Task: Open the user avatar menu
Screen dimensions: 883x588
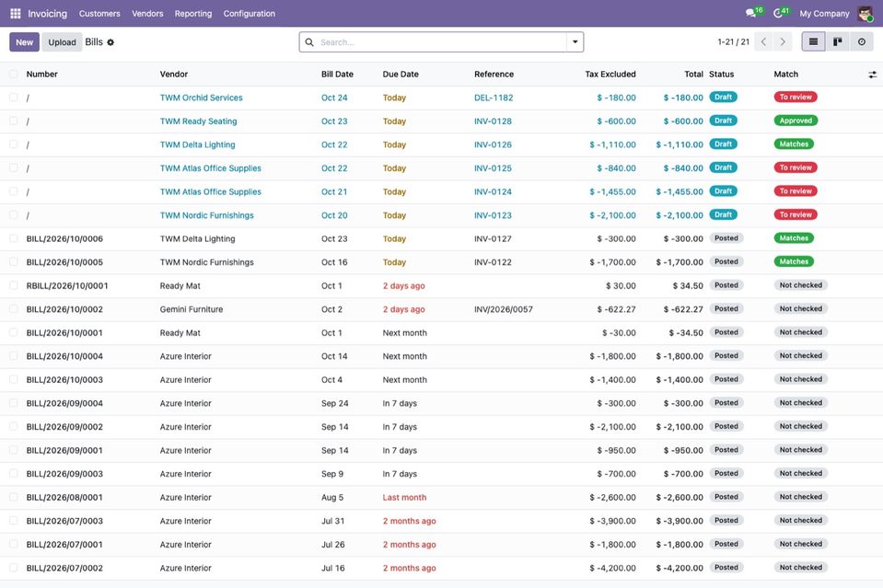Action: click(865, 14)
